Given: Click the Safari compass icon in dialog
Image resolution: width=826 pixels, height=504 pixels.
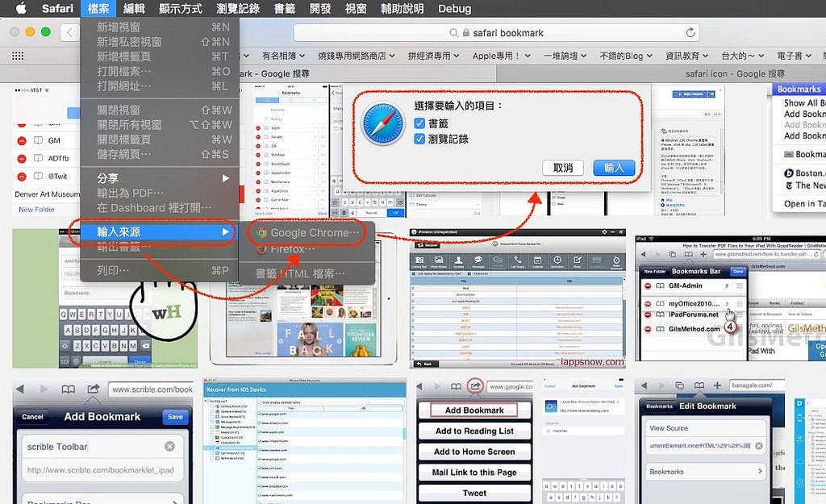Looking at the screenshot, I should pyautogui.click(x=383, y=123).
